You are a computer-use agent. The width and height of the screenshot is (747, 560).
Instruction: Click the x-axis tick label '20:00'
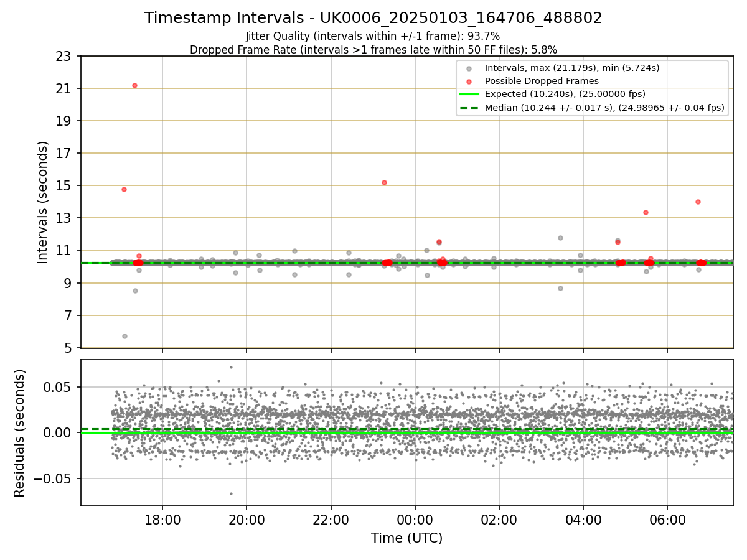247,520
